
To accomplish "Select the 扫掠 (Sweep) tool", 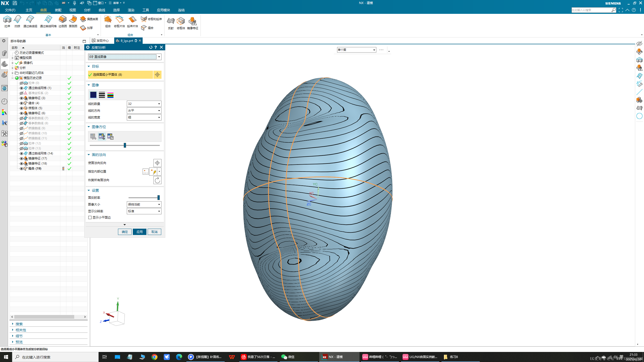I will coord(17,22).
